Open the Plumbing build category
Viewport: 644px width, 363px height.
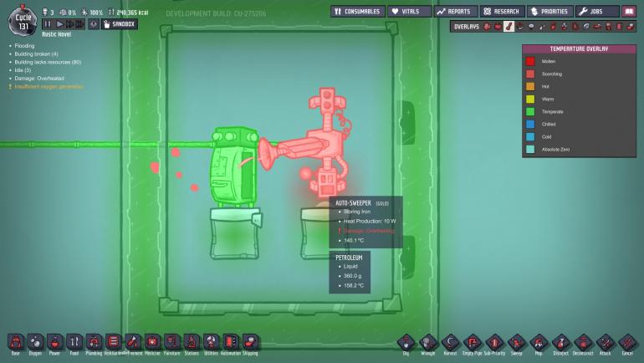[x=94, y=342]
